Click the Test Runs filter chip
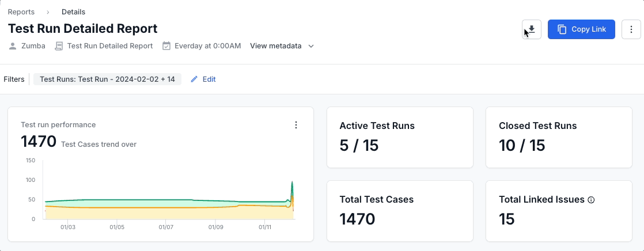Image resolution: width=644 pixels, height=251 pixels. click(107, 79)
